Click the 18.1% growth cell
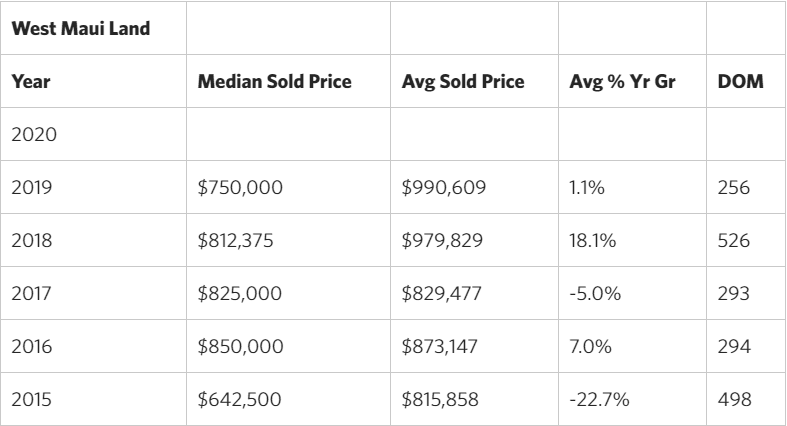The width and height of the screenshot is (787, 426). click(587, 240)
